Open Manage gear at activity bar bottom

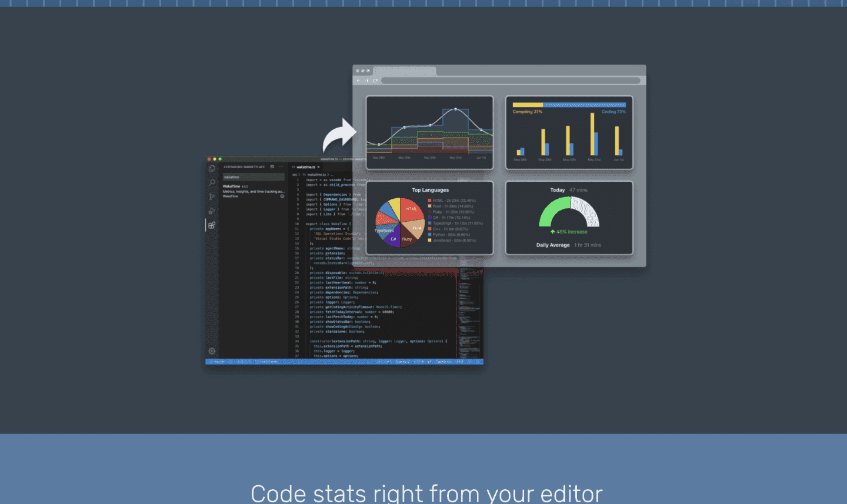point(212,351)
